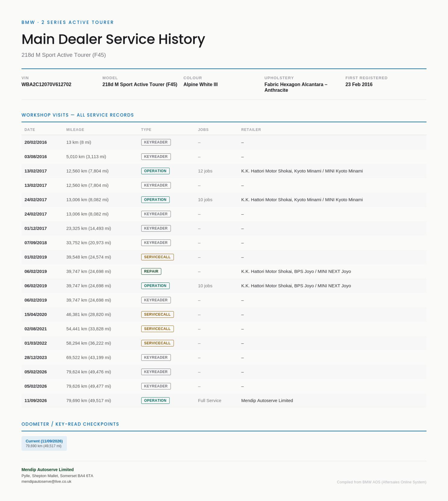448x501 pixels.
Task: Click the "WORKSHOP VISITS — ALL SERVICE RECORDS" heading
Action: pos(77,115)
